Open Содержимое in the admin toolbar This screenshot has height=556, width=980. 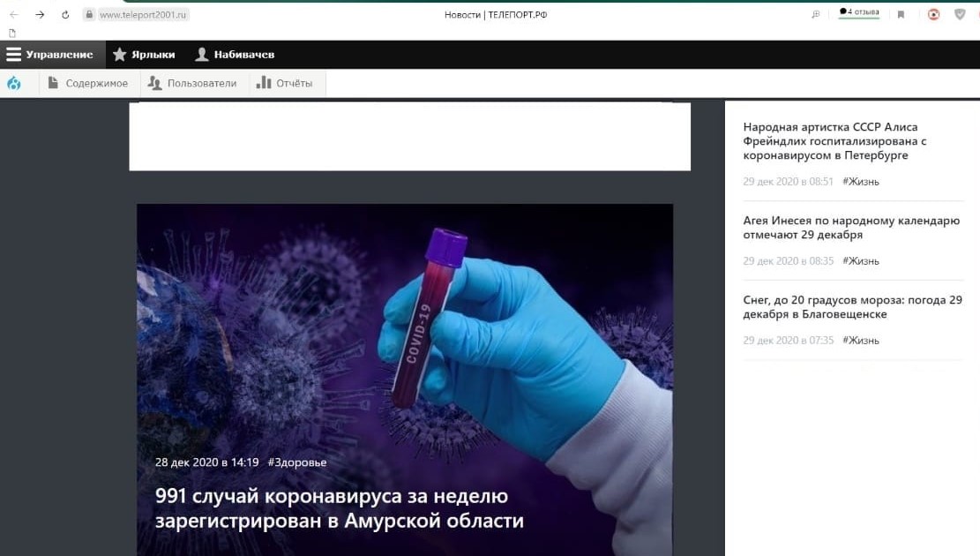[87, 83]
